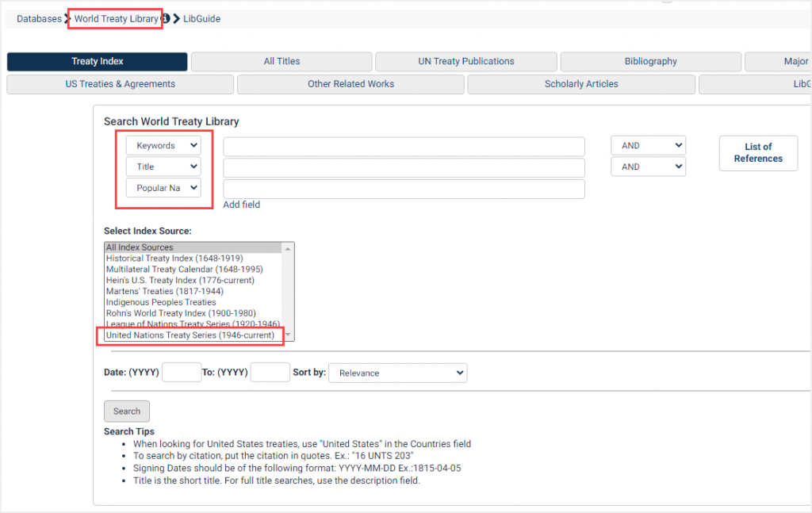Select Hein's U.S. Treaty Index (1776-current)

click(193, 280)
